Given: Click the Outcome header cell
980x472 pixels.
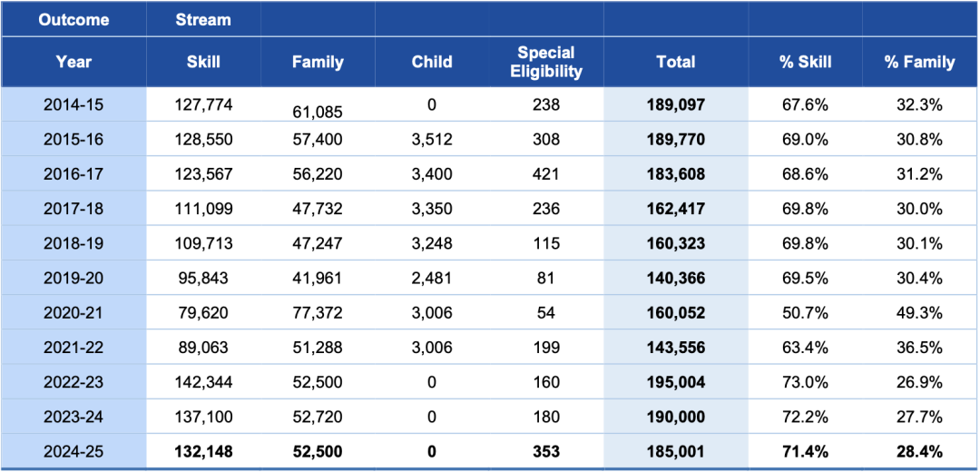Looking at the screenshot, I should [73, 19].
